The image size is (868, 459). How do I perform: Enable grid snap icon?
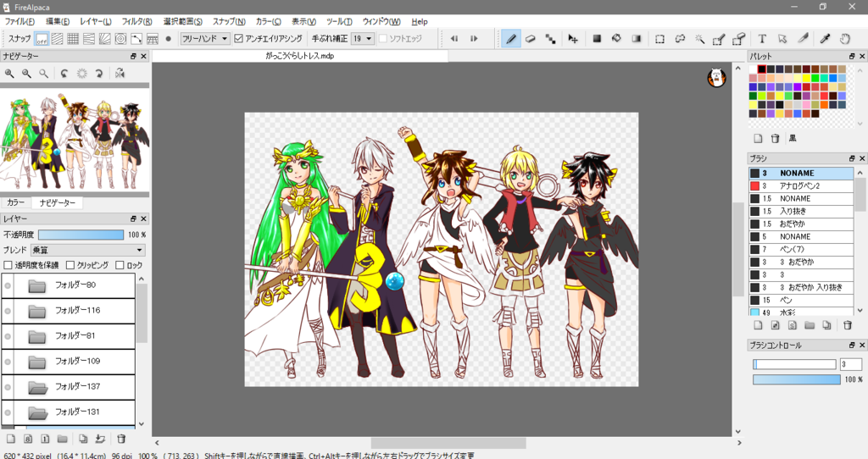tap(73, 39)
